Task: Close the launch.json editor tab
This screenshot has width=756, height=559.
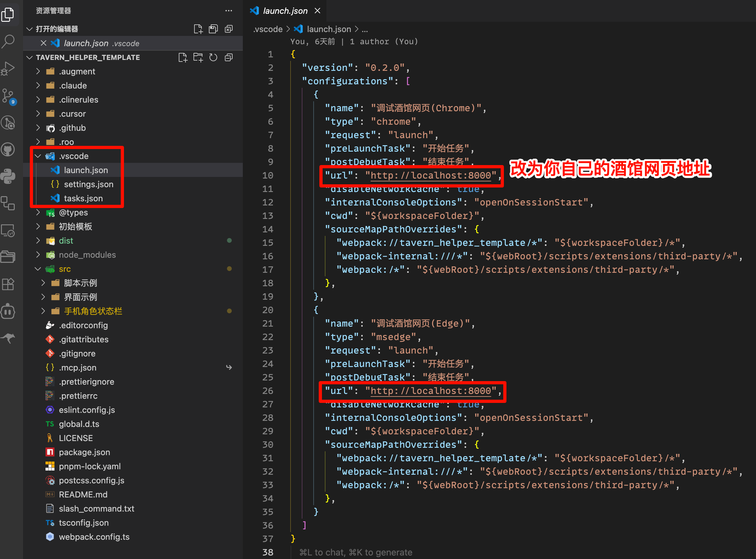Action: [317, 11]
